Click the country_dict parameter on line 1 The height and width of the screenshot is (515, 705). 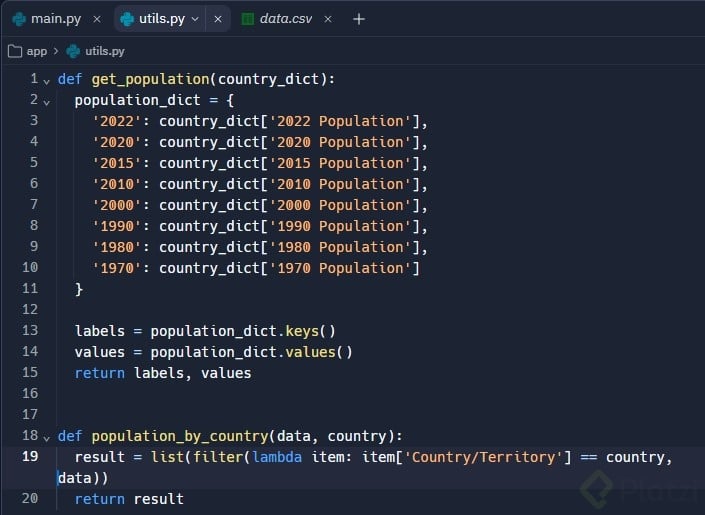click(x=268, y=79)
